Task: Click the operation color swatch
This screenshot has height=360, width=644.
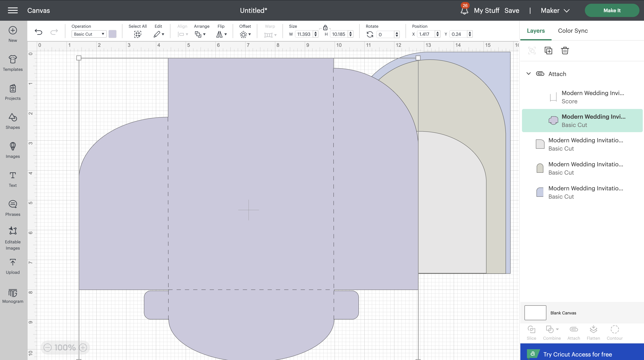Action: coord(113,34)
